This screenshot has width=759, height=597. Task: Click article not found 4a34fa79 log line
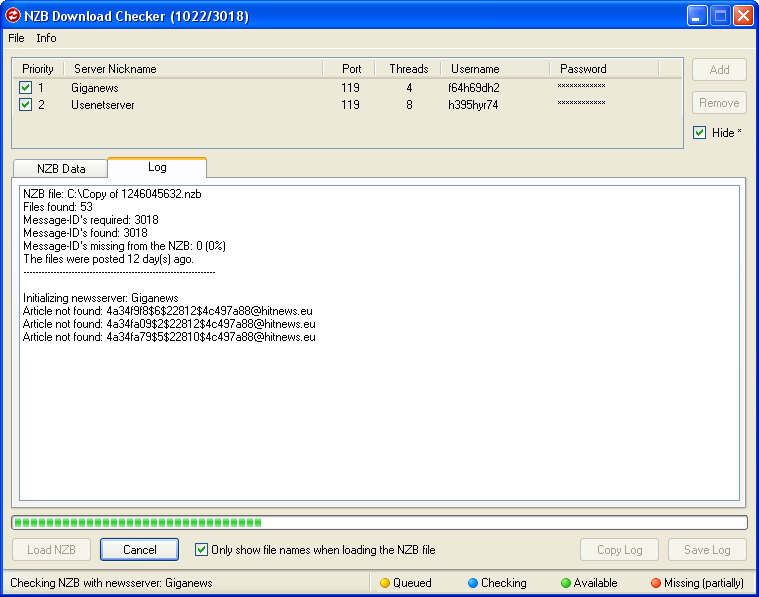click(x=169, y=337)
